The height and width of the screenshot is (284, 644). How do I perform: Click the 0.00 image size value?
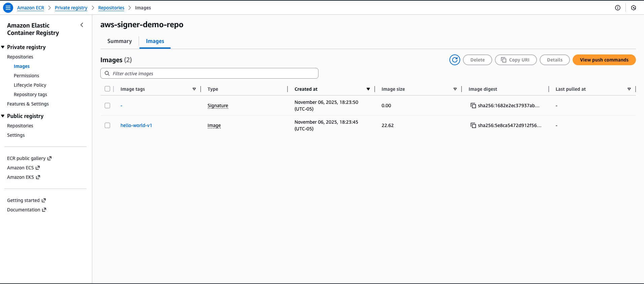click(x=386, y=106)
